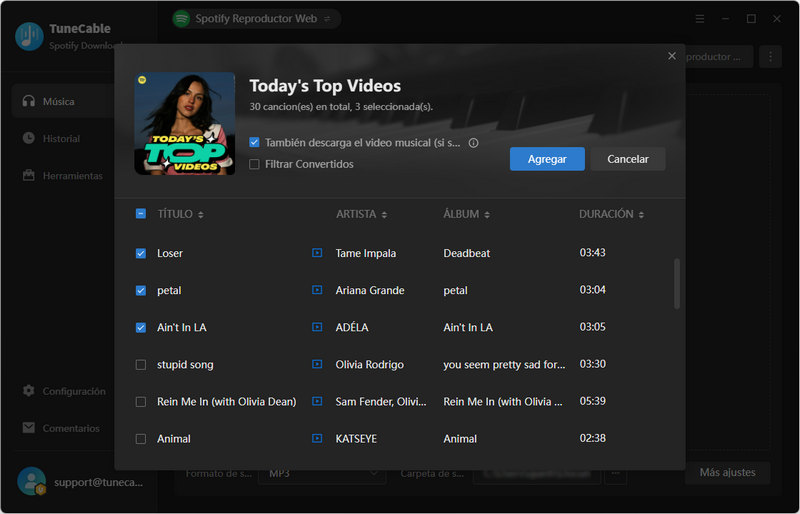Click the artist name Ariana Grande

(x=370, y=290)
